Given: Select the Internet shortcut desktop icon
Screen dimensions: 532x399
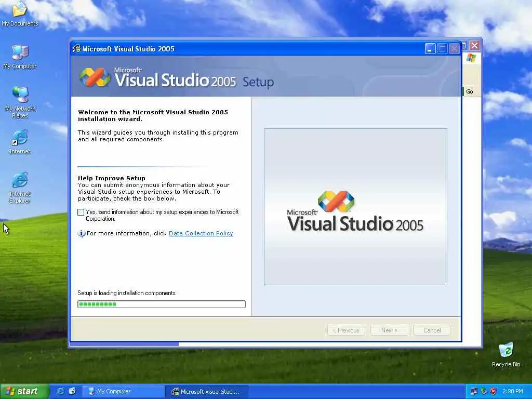Looking at the screenshot, I should 20,142.
